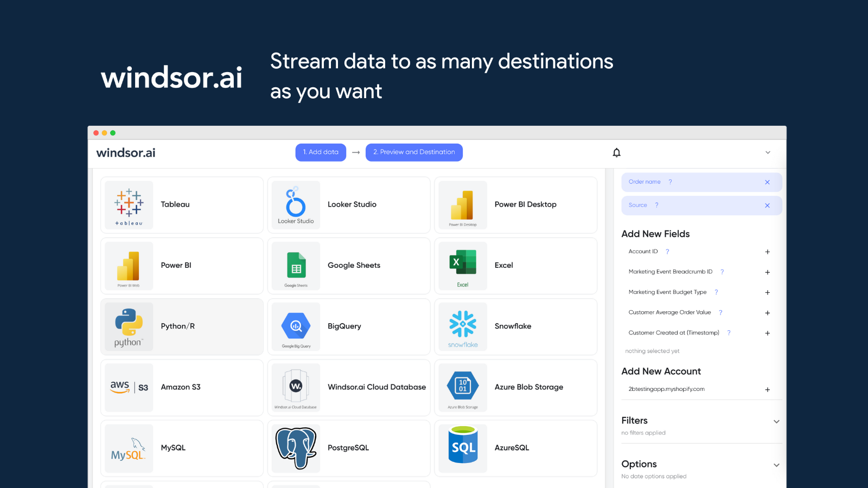Click the BigQuery hexagon icon
The height and width of the screenshot is (488, 868).
296,326
